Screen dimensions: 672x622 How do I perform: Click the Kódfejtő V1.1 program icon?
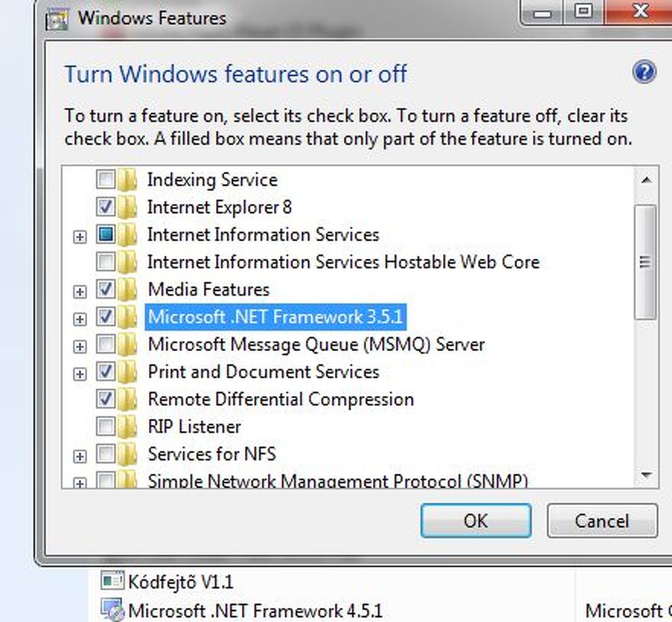click(x=112, y=582)
